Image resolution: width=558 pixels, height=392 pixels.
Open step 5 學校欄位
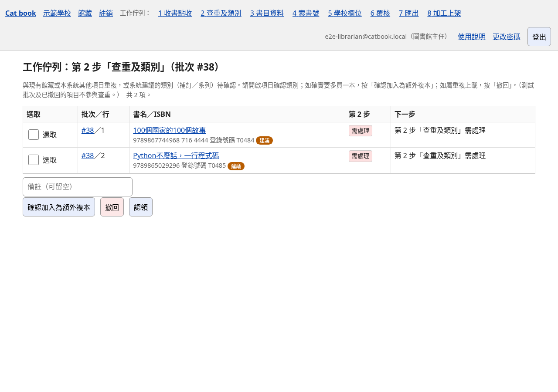click(x=345, y=13)
